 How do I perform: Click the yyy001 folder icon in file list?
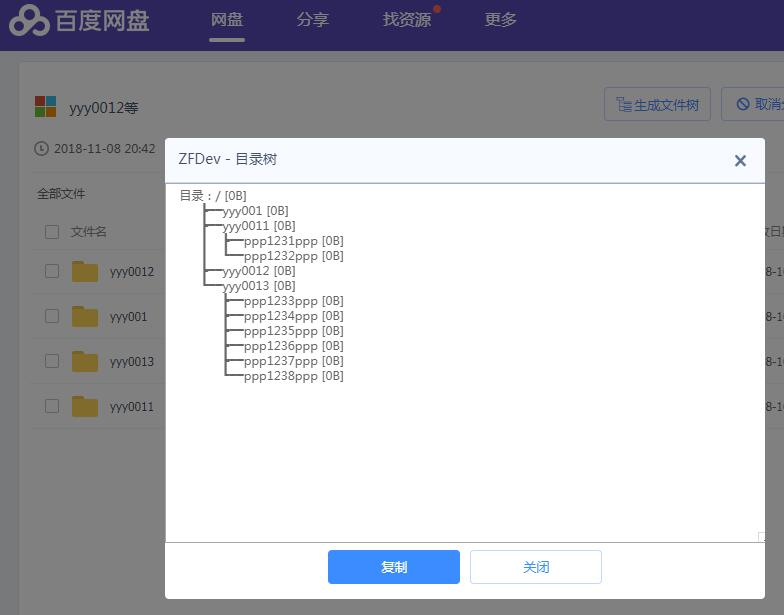[84, 316]
